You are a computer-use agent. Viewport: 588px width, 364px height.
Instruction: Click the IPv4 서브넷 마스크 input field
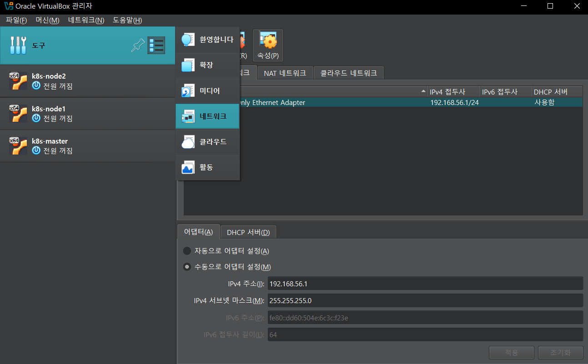tap(425, 300)
